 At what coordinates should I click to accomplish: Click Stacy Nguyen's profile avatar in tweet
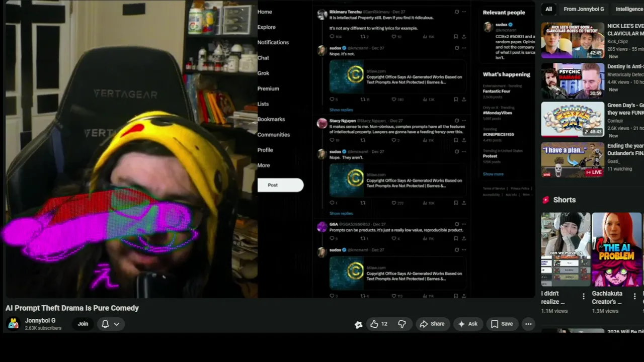tap(322, 123)
